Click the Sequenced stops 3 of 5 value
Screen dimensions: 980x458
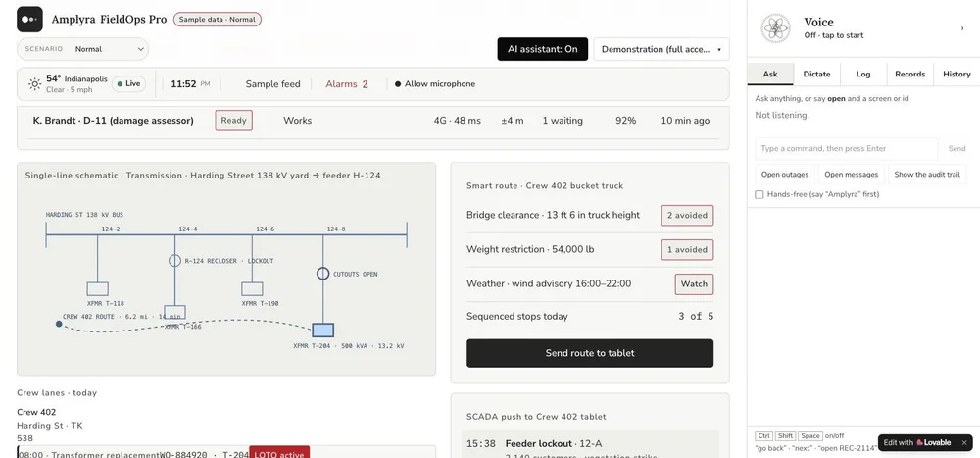pos(696,317)
